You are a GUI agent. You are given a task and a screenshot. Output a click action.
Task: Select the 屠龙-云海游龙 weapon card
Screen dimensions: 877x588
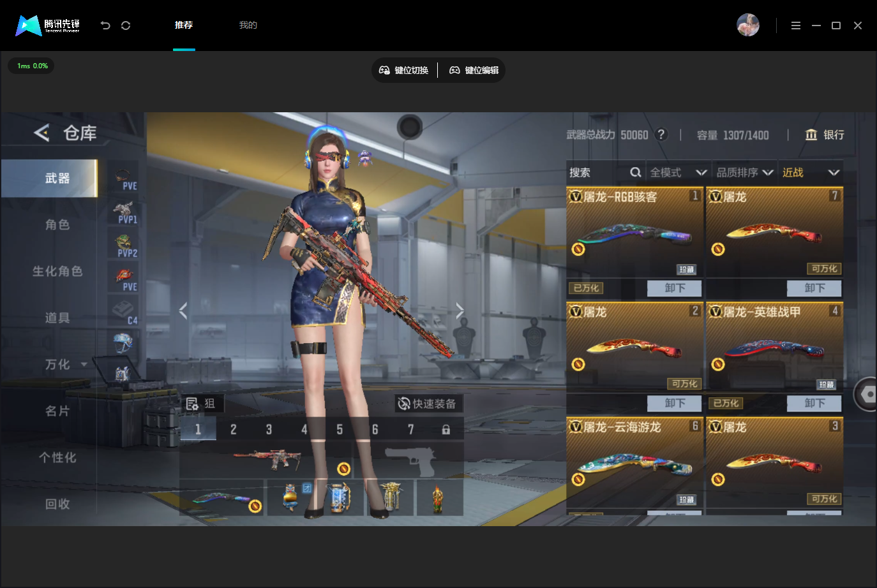(634, 462)
